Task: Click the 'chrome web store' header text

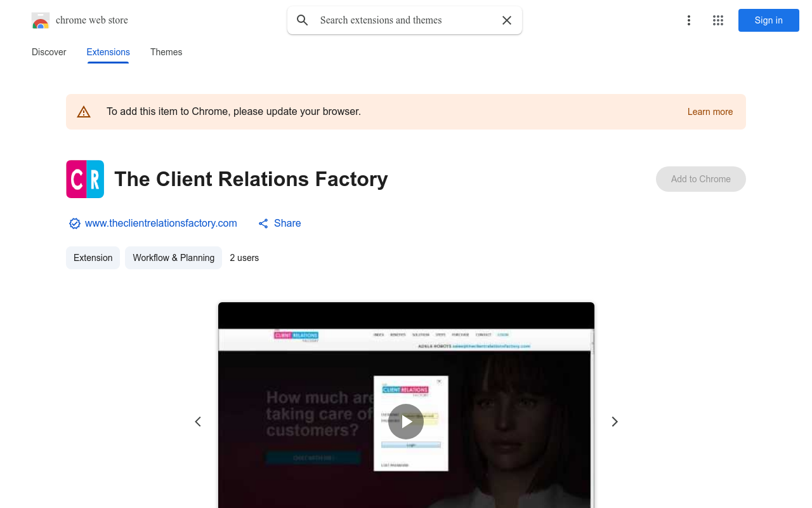Action: [92, 20]
